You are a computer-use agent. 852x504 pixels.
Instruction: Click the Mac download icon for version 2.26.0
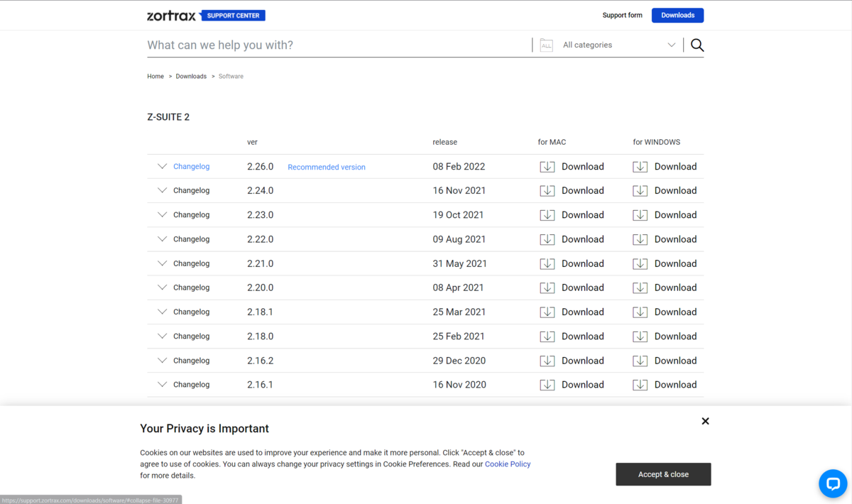547,167
